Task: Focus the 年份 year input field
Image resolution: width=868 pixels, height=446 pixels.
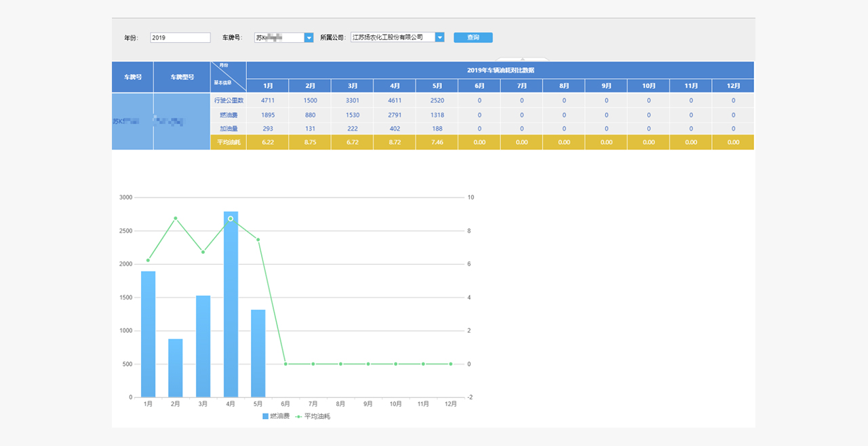Action: pyautogui.click(x=180, y=38)
